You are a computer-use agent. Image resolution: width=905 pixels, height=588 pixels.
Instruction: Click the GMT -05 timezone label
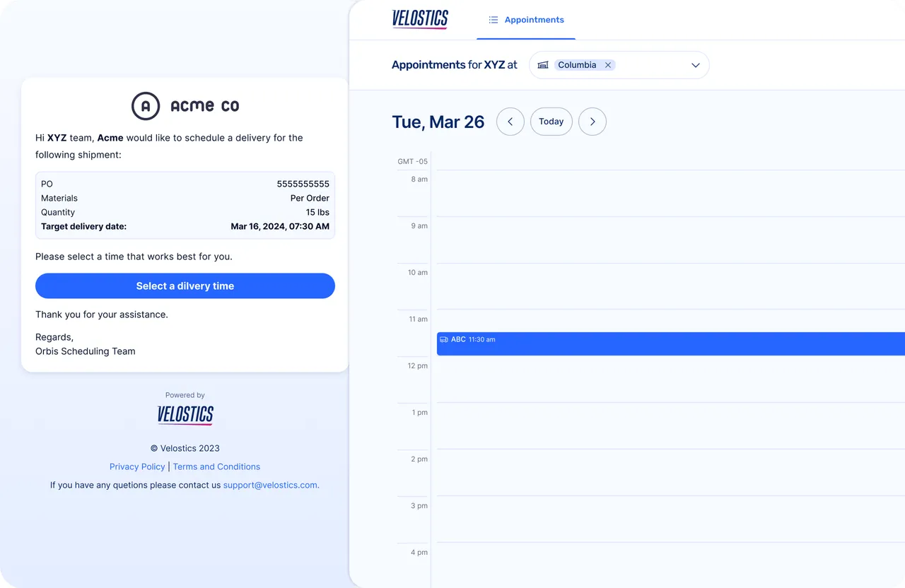413,162
